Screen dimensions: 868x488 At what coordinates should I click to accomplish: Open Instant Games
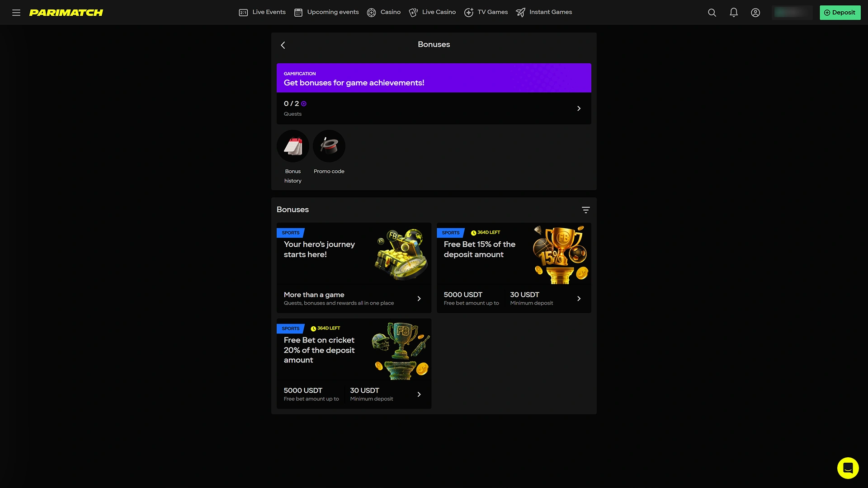[544, 12]
